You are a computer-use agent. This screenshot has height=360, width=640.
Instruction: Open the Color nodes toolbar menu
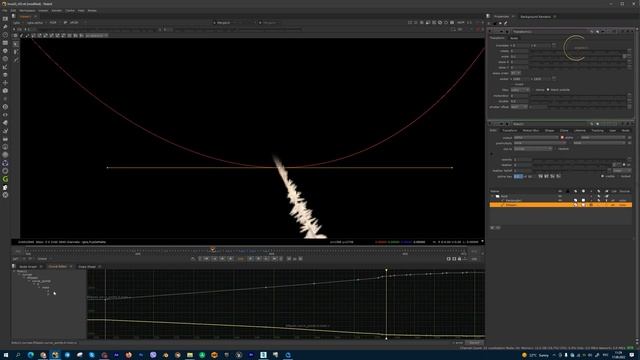point(5,51)
